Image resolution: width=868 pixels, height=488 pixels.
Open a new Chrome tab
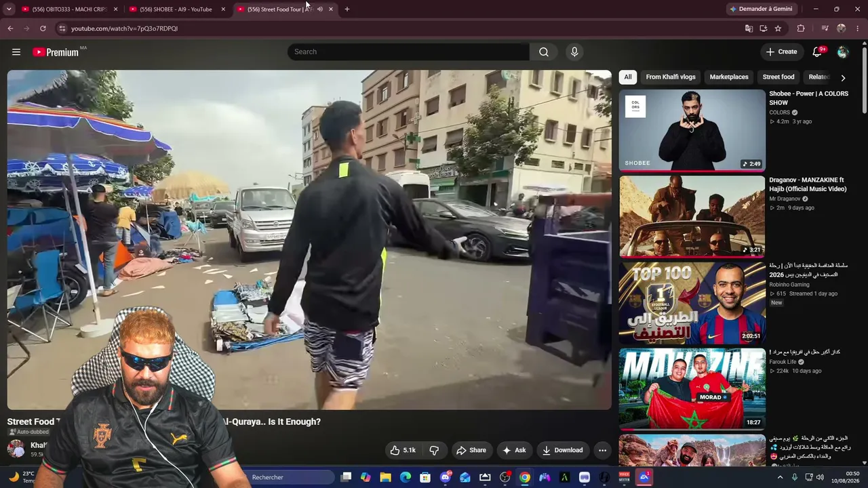pyautogui.click(x=347, y=9)
